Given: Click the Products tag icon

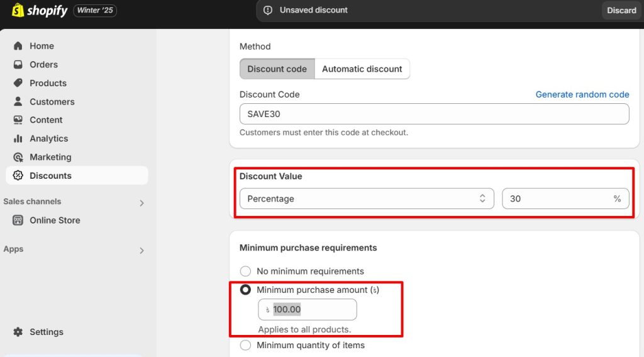Looking at the screenshot, I should pos(18,83).
